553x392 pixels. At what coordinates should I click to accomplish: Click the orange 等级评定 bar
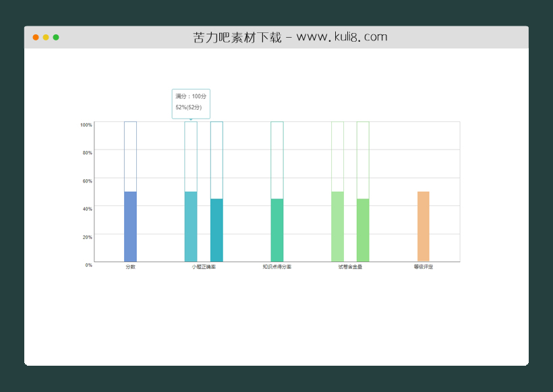424,226
